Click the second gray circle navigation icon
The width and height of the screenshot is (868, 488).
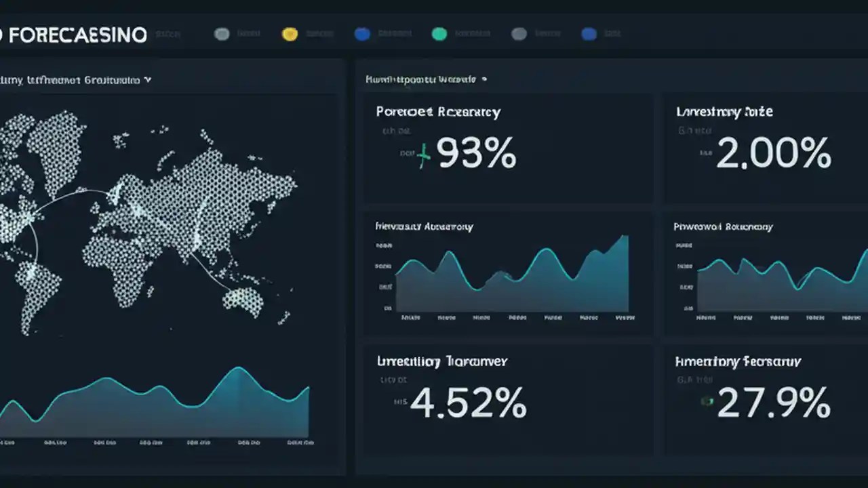click(x=519, y=33)
